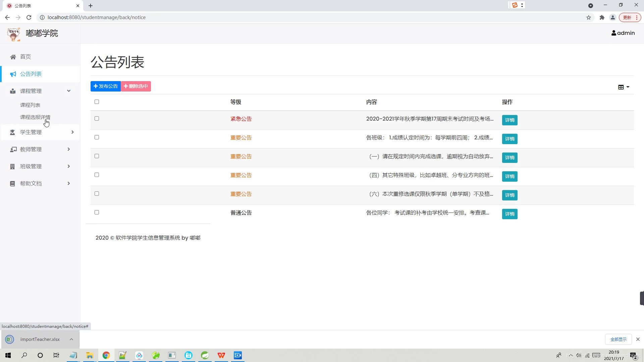
Task: Click the 发布公告 button
Action: coord(106,86)
